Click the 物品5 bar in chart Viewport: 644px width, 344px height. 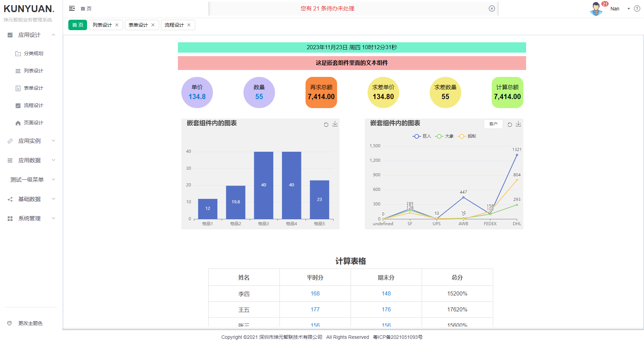[319, 200]
